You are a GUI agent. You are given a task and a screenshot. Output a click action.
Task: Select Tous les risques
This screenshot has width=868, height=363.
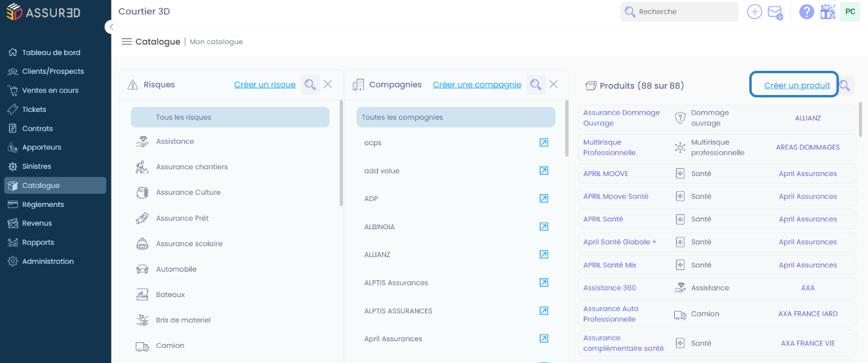(x=230, y=117)
